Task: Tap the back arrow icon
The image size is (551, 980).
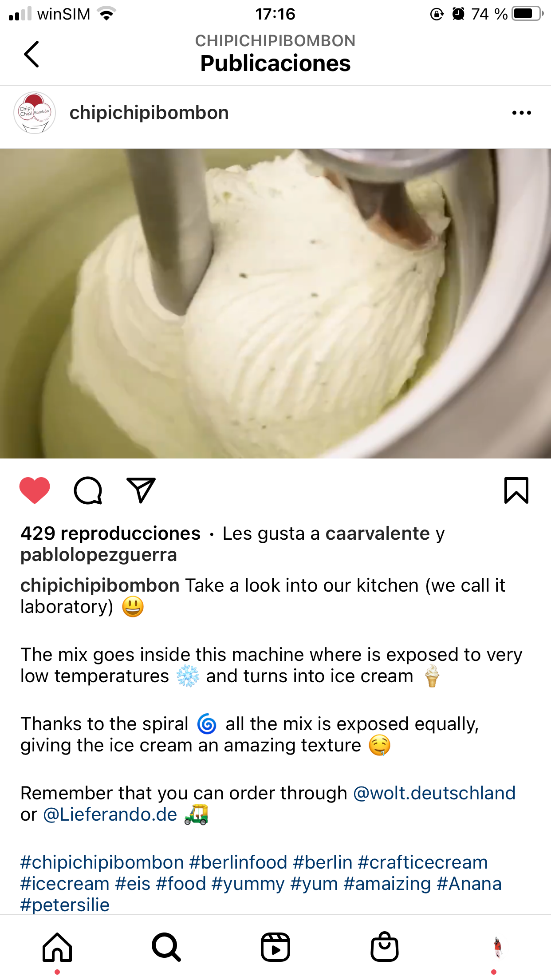Action: click(31, 54)
